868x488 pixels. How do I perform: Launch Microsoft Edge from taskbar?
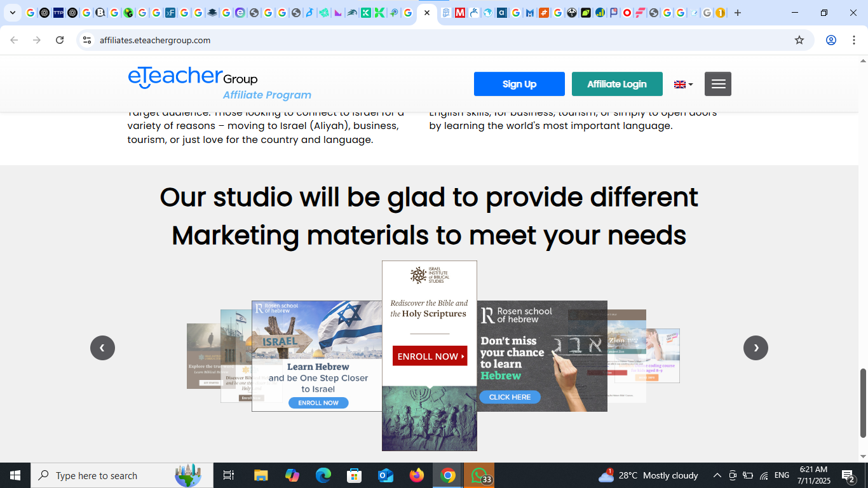click(323, 475)
